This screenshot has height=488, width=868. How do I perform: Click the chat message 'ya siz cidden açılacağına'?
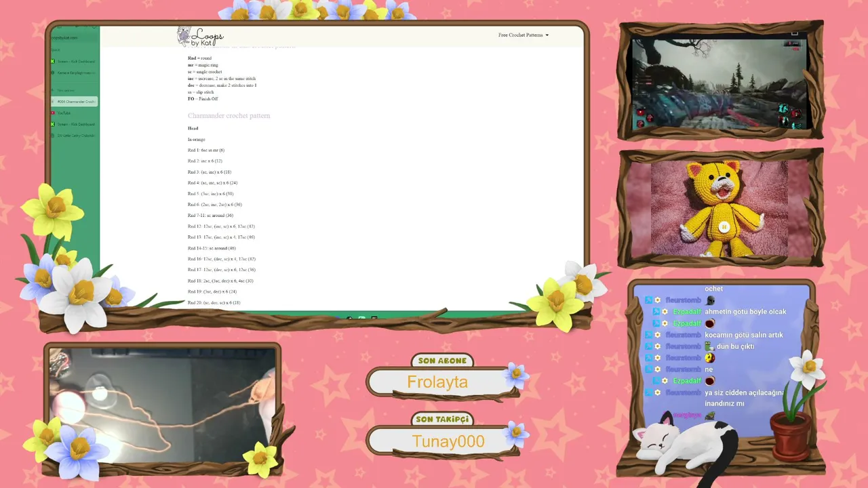click(x=745, y=393)
